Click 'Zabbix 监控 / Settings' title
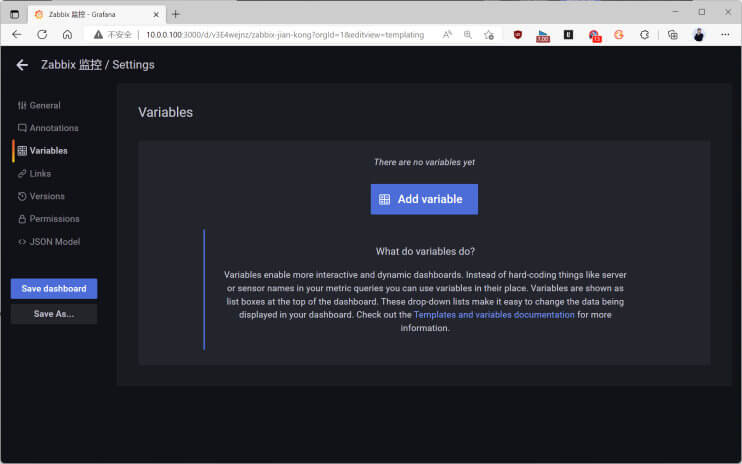Viewport: 742px width, 464px height. pos(97,65)
